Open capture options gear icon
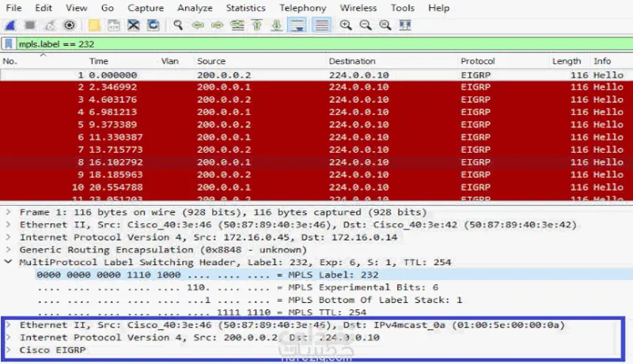633x364 pixels. coord(70,25)
